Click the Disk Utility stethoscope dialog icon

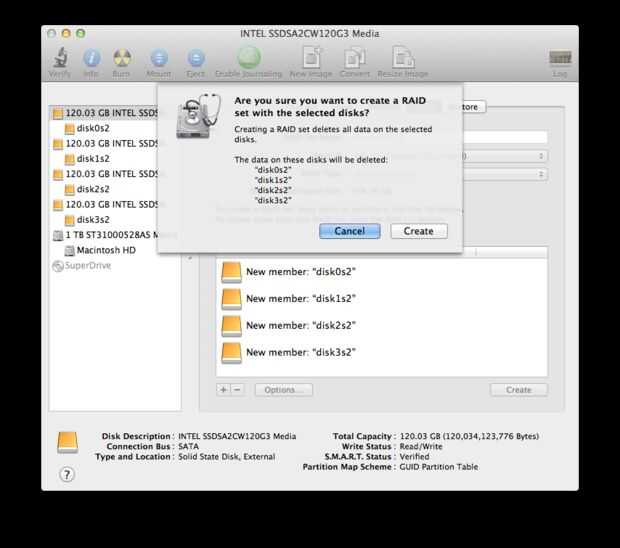coord(198,116)
